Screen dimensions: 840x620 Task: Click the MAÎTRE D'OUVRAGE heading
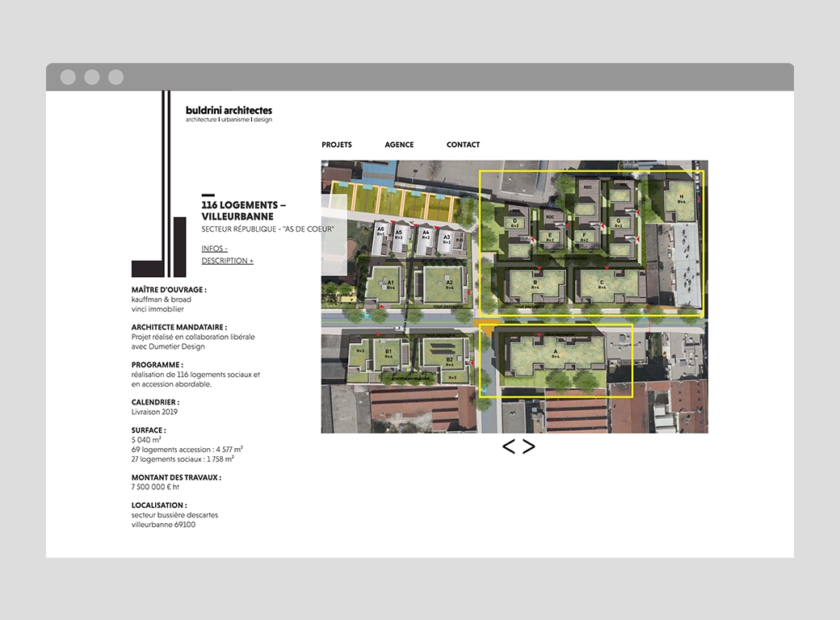coord(169,290)
